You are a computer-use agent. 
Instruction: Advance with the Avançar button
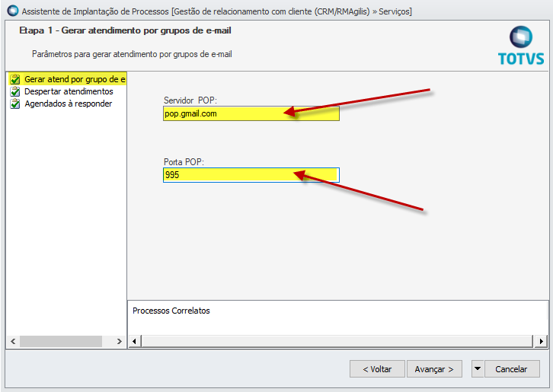click(x=434, y=369)
